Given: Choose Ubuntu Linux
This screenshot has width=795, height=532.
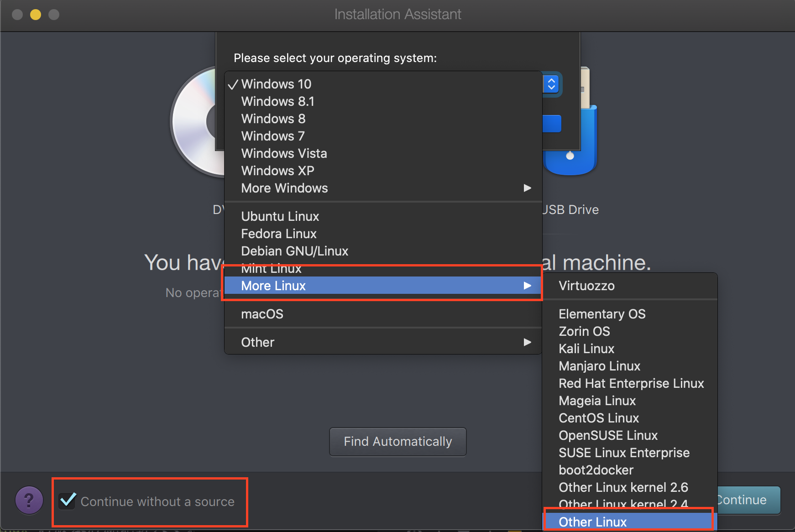Looking at the screenshot, I should pyautogui.click(x=383, y=216).
